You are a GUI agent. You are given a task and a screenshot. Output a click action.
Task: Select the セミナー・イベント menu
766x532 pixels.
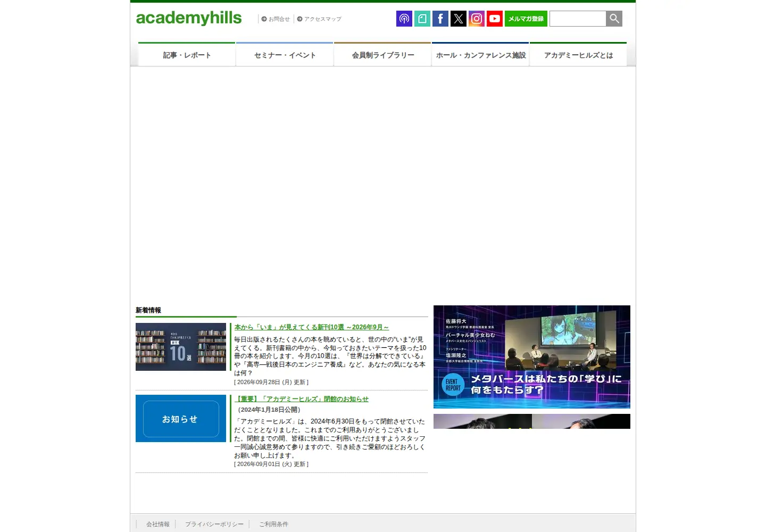point(285,54)
